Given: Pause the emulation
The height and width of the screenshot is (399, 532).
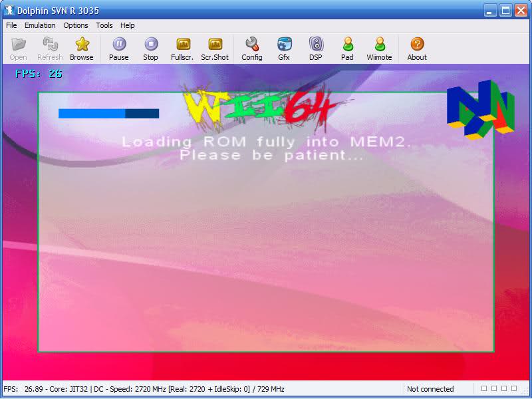Looking at the screenshot, I should (119, 44).
